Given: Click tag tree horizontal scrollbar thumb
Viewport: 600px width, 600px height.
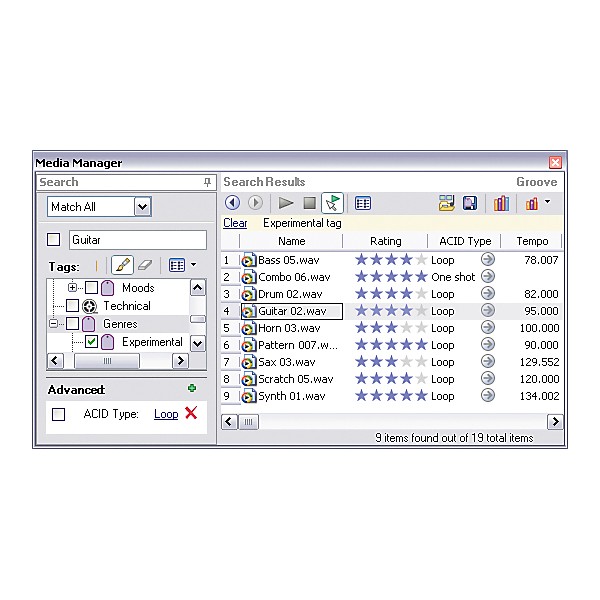Looking at the screenshot, I should coord(107,360).
